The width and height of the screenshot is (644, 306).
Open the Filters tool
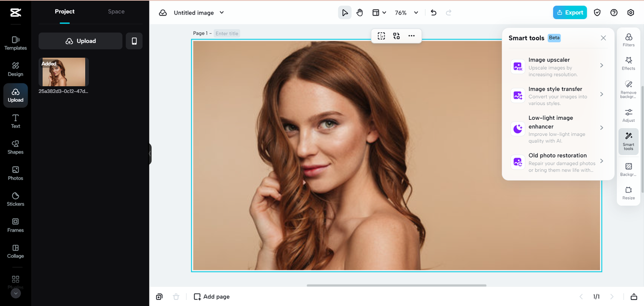coord(628,40)
